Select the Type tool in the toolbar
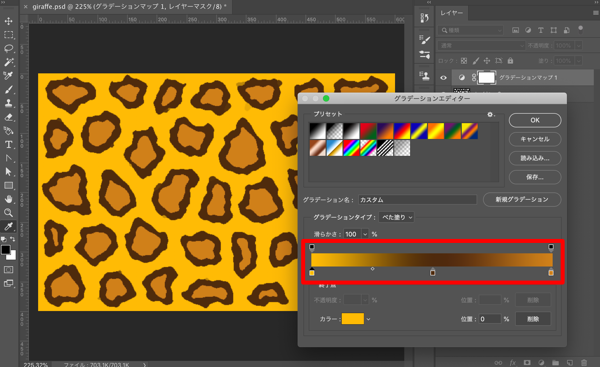600x367 pixels. click(x=8, y=145)
